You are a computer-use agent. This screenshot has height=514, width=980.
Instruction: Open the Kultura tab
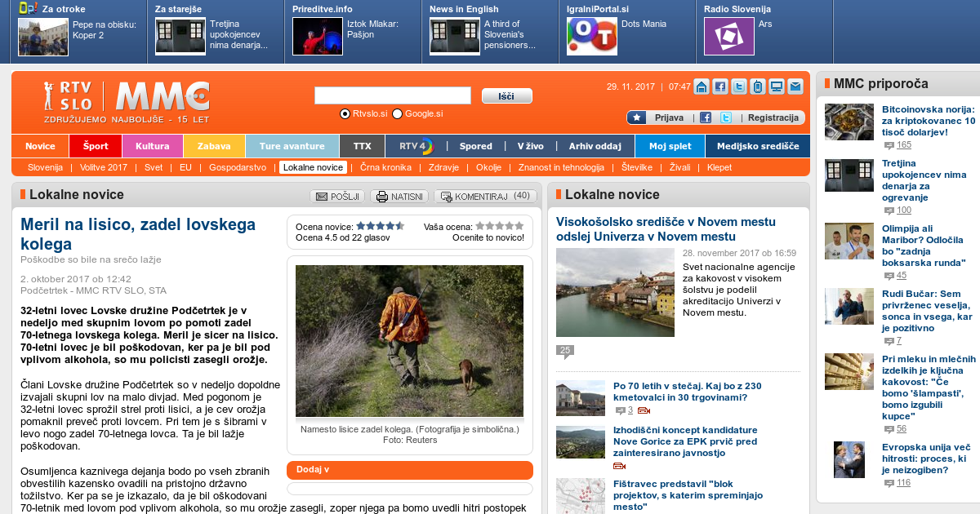point(153,146)
